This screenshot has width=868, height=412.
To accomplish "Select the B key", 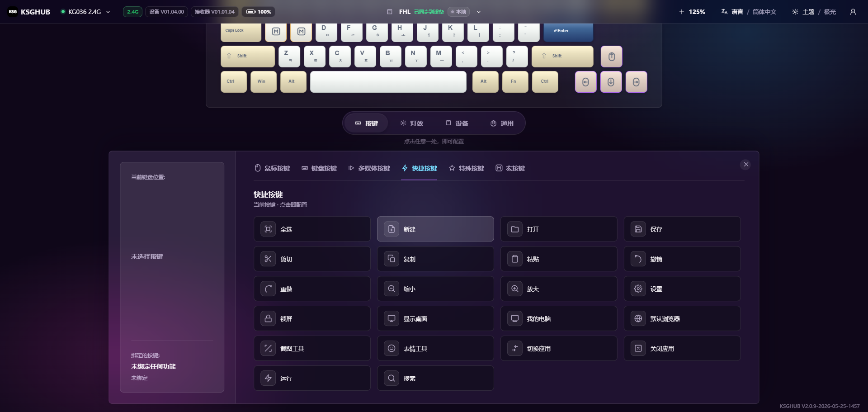I will point(390,57).
